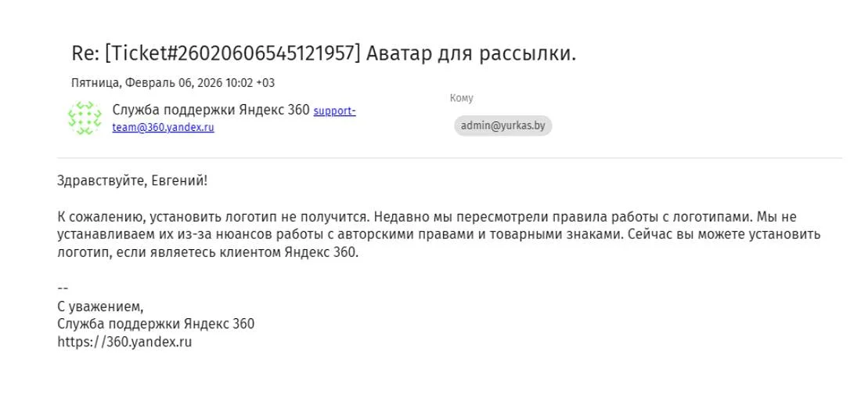Viewport: 868px width, 409px height.
Task: Click the "--" signature separator
Action: [x=63, y=288]
